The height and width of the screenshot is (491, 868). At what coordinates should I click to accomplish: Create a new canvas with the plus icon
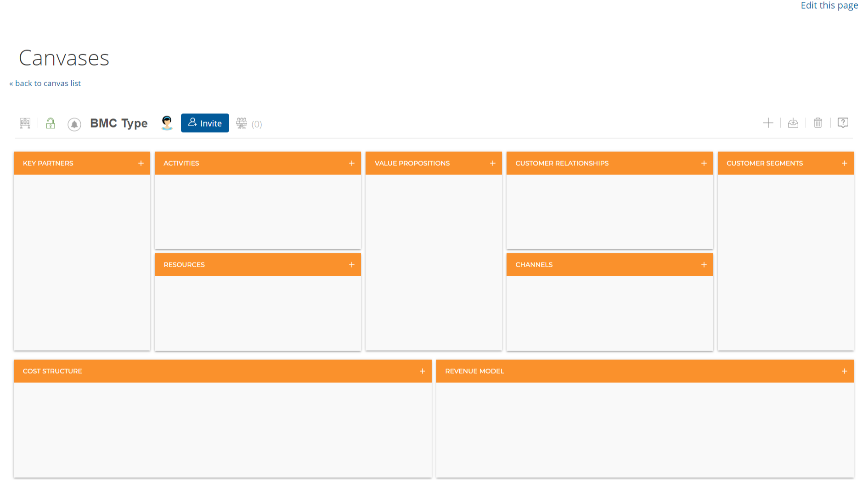click(768, 123)
